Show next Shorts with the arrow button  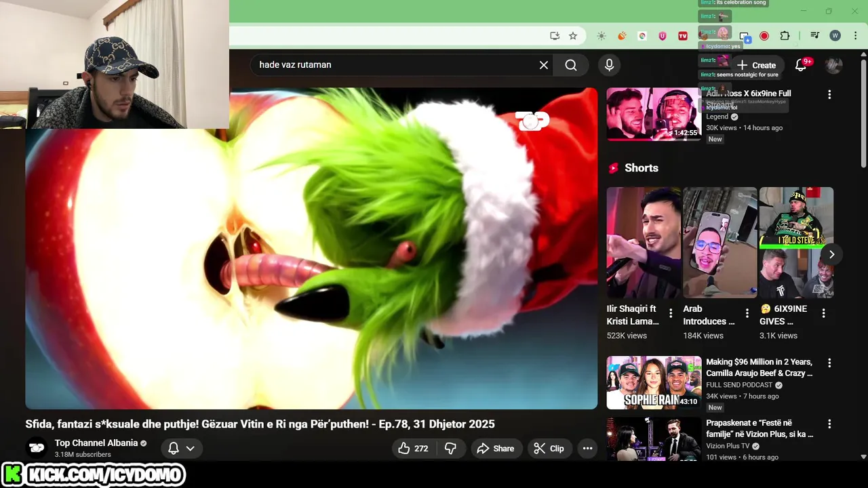[x=831, y=254]
